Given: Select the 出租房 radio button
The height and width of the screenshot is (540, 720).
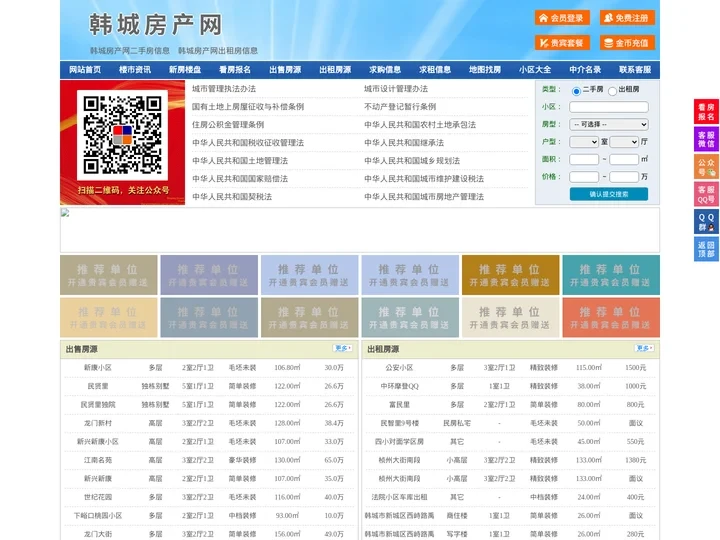Looking at the screenshot, I should [x=612, y=91].
